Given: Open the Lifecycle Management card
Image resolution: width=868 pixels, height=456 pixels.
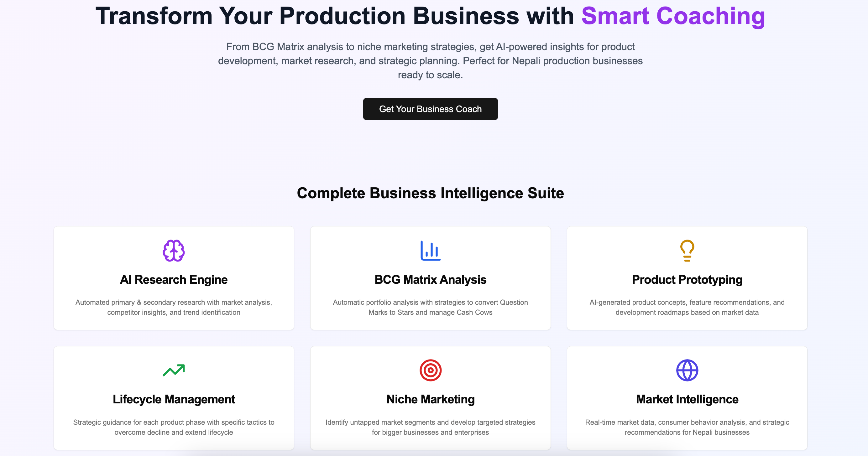Looking at the screenshot, I should point(174,398).
